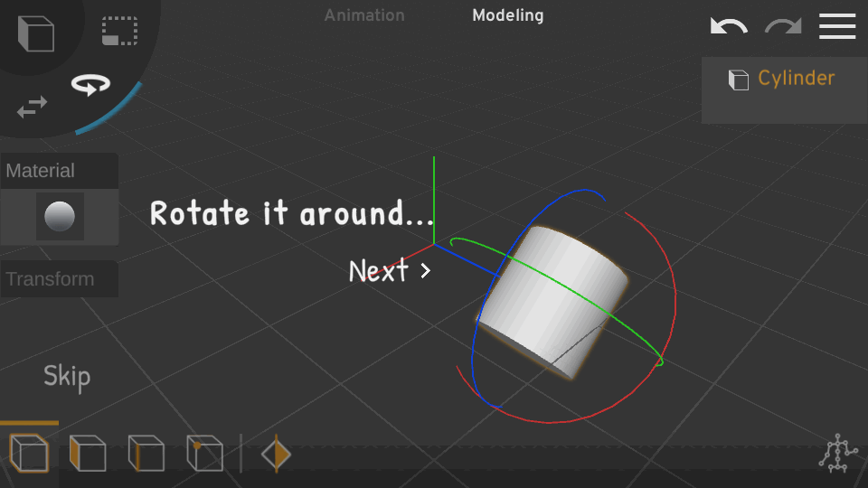Select Cylinder in the object list

pos(783,79)
